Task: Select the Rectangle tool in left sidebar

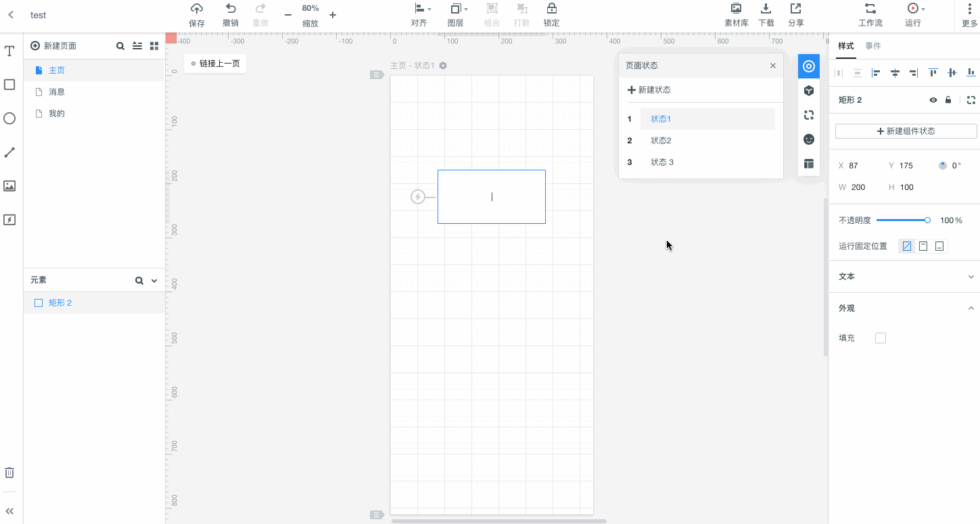Action: click(9, 85)
